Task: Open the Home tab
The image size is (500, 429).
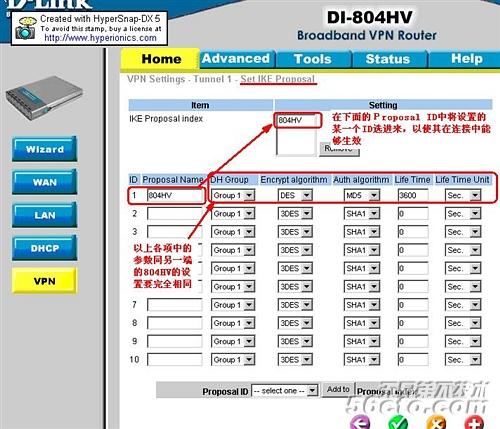Action: [161, 59]
